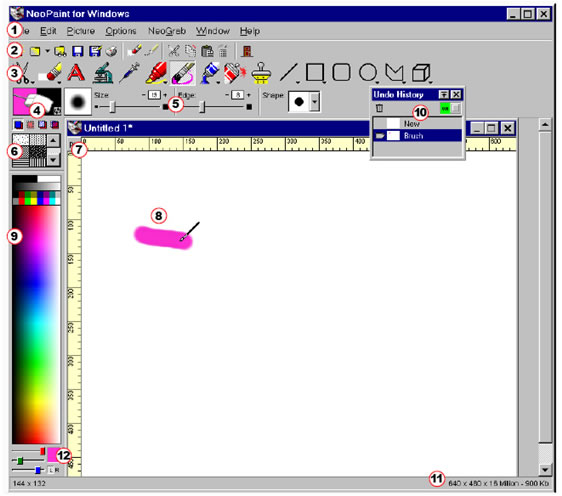Toggle the third fill mode button above patterns
The height and width of the screenshot is (496, 562).
[x=43, y=125]
